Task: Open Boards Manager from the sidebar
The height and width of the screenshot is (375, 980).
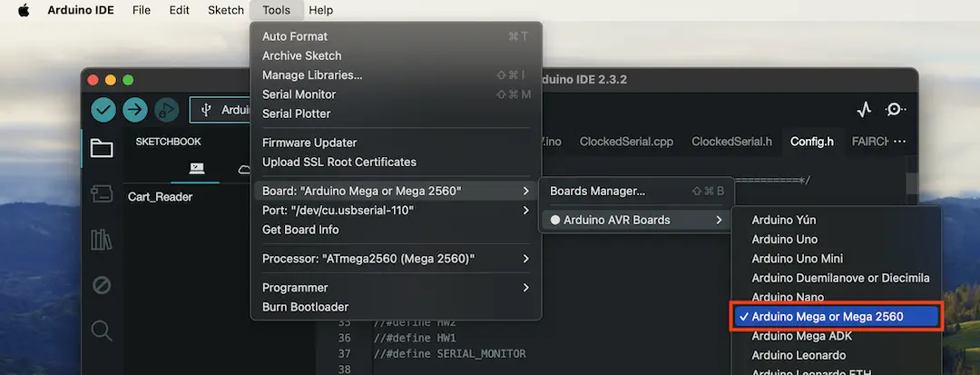Action: [102, 194]
